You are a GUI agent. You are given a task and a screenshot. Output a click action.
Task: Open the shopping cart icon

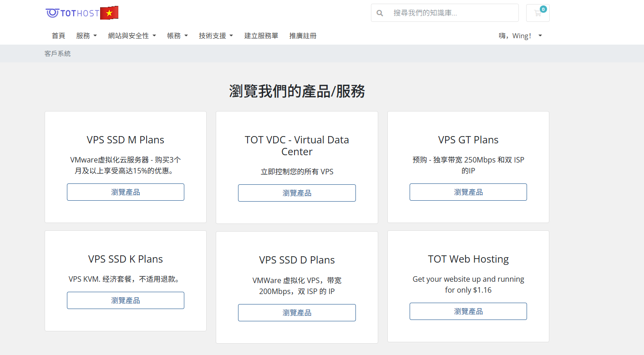click(538, 13)
